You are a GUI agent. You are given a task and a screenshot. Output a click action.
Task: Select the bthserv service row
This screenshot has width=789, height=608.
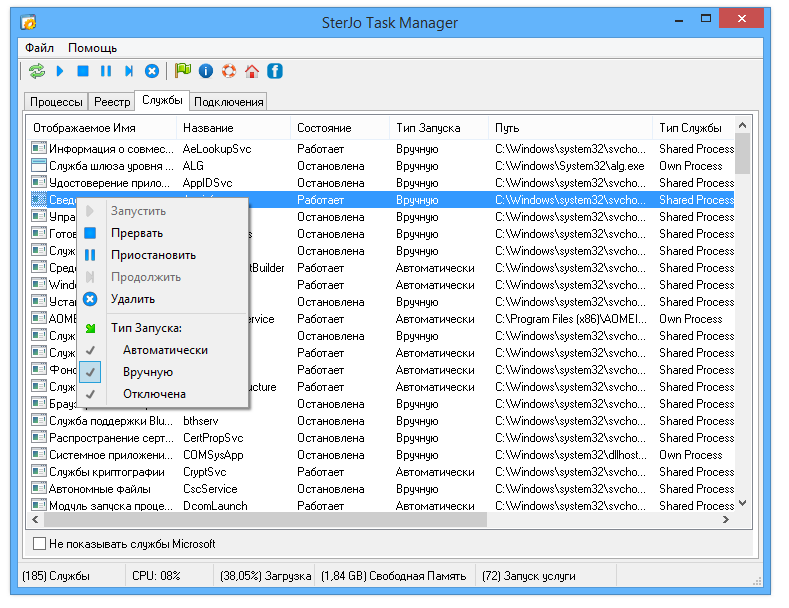[x=381, y=421]
